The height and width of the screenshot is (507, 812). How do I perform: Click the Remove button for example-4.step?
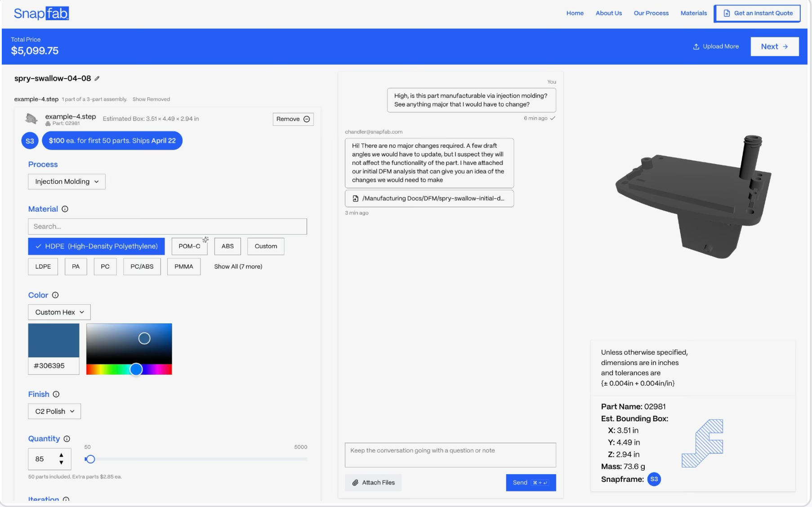point(293,119)
